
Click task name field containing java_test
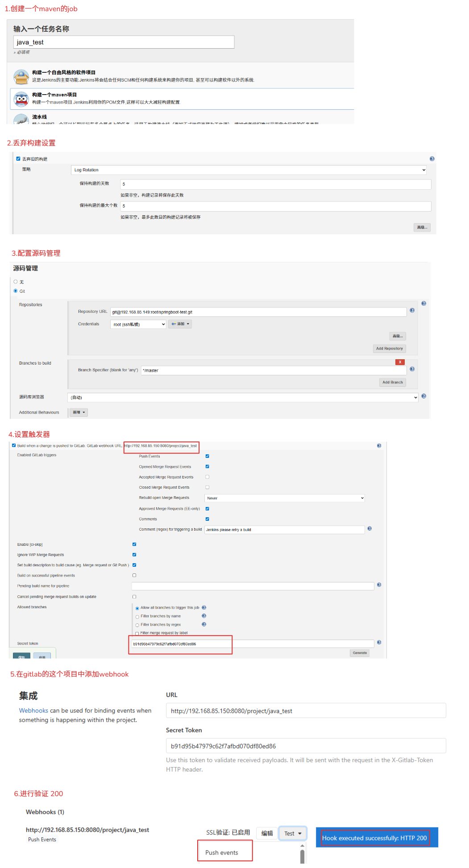click(x=124, y=42)
